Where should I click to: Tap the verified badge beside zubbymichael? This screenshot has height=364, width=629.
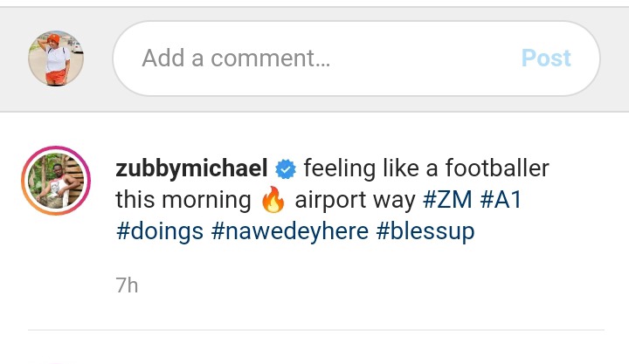coord(286,169)
